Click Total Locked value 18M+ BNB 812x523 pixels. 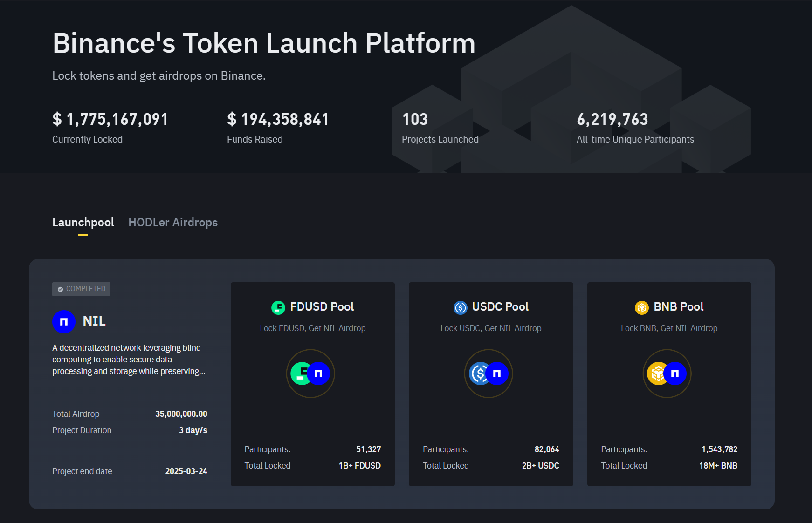point(718,466)
